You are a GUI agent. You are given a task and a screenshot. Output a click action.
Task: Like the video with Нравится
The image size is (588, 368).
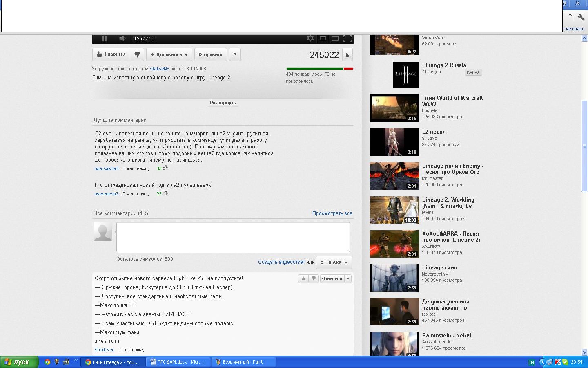111,54
